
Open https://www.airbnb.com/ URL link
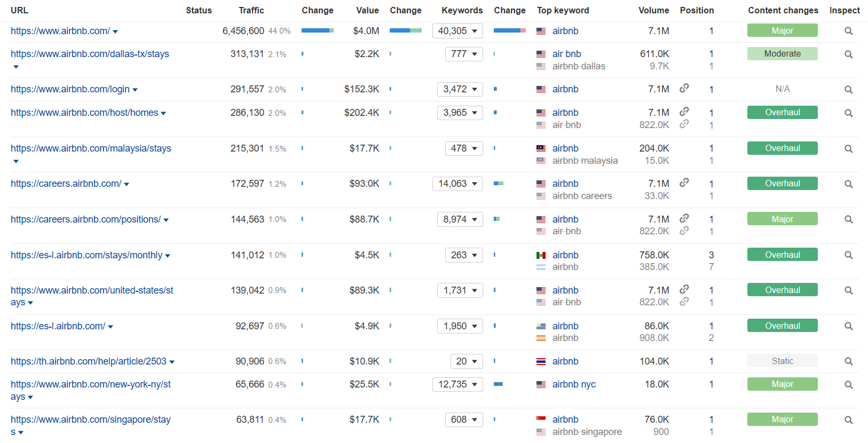tap(60, 31)
